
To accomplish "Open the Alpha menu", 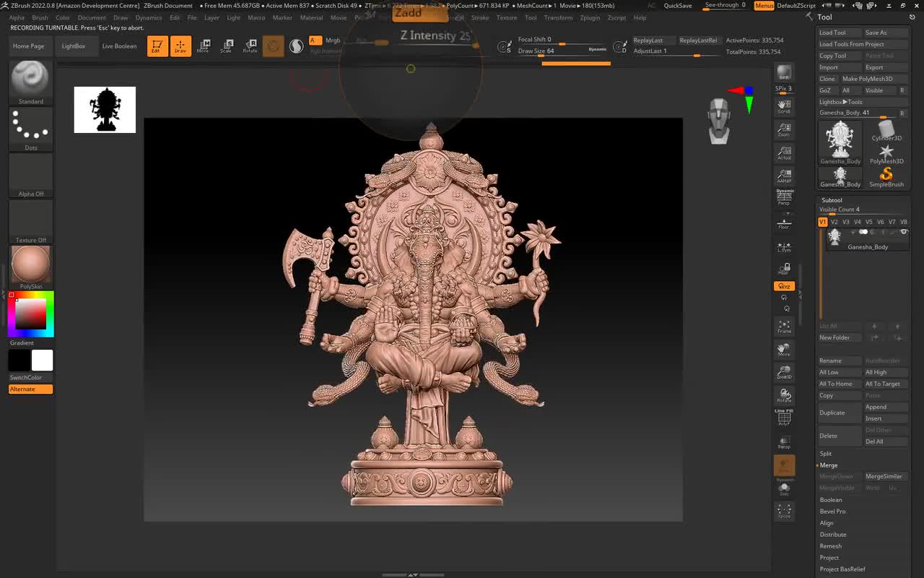I will [x=17, y=17].
